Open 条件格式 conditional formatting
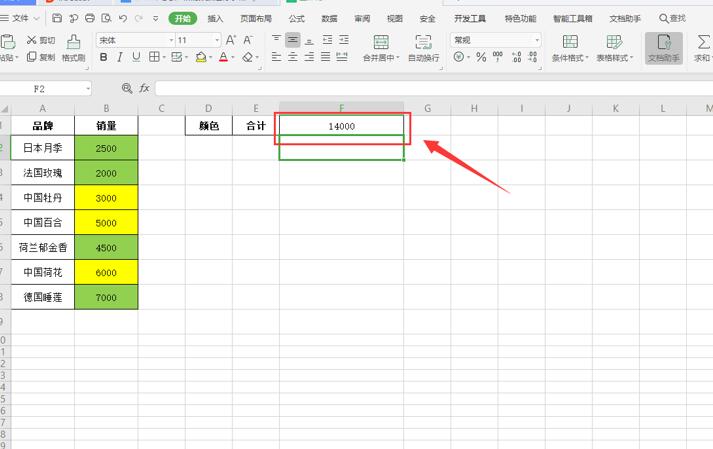 click(x=570, y=48)
